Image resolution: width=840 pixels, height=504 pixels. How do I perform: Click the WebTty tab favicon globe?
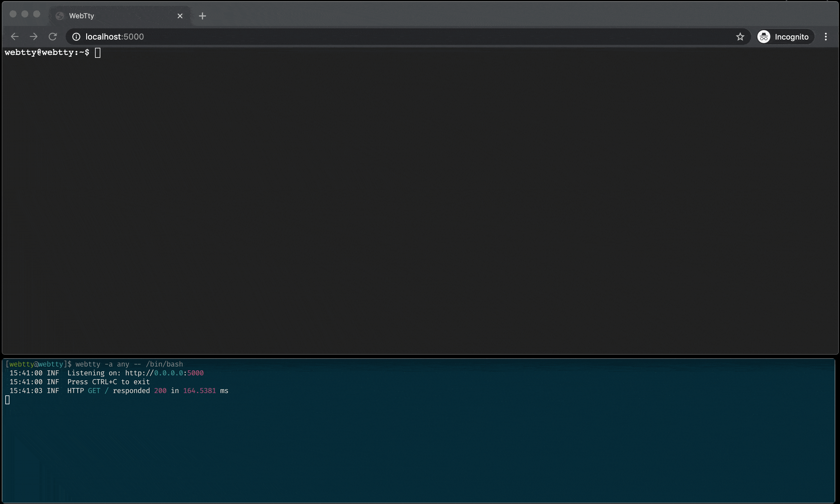[x=60, y=16]
